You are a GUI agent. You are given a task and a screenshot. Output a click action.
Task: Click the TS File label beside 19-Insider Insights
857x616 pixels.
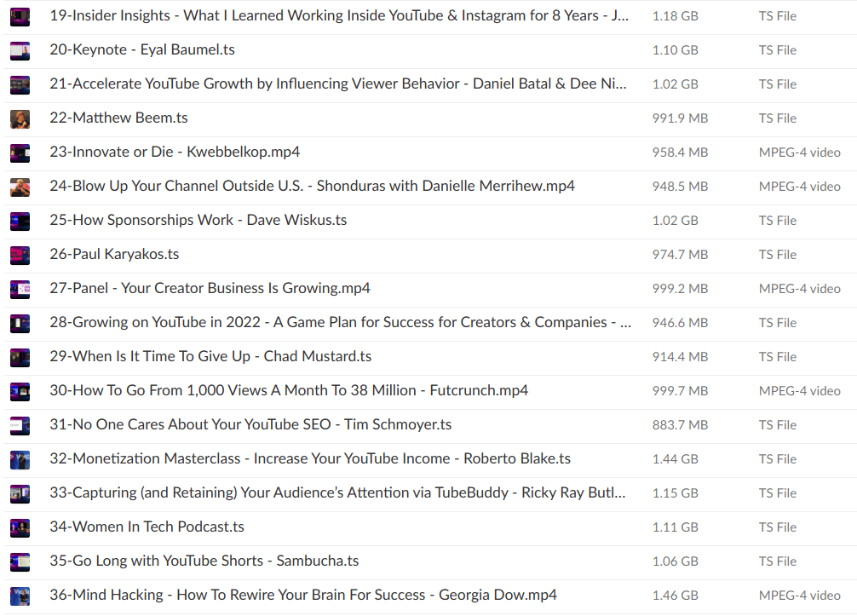tap(777, 16)
